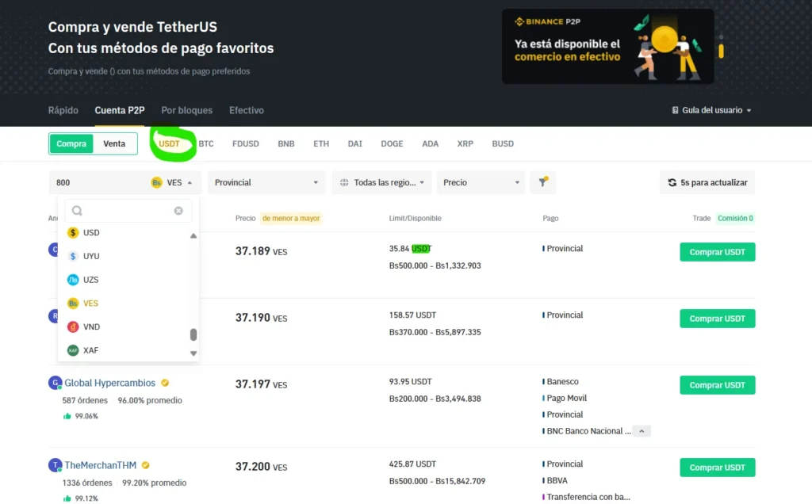Click Comprar USDT for 37.189 VES offer
The height and width of the screenshot is (504, 812).
[717, 252]
